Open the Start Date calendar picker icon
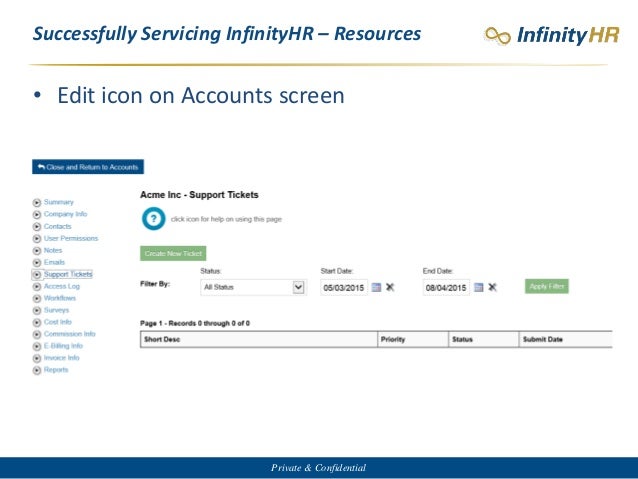Viewport: 638px width, 479px height. click(x=376, y=287)
